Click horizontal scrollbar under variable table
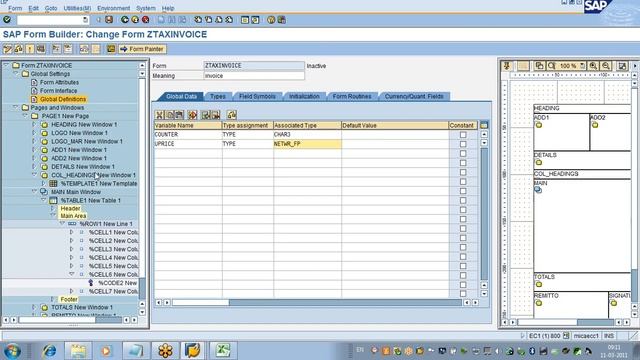 point(317,302)
